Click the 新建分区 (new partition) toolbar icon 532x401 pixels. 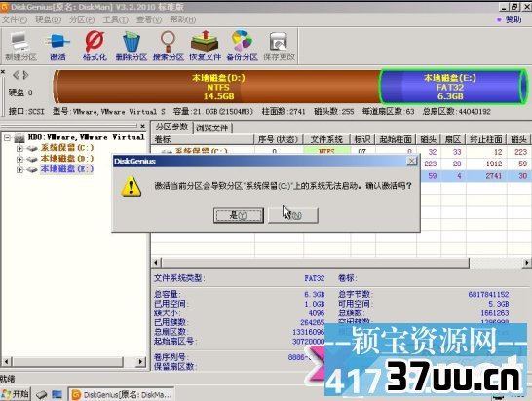[x=20, y=46]
